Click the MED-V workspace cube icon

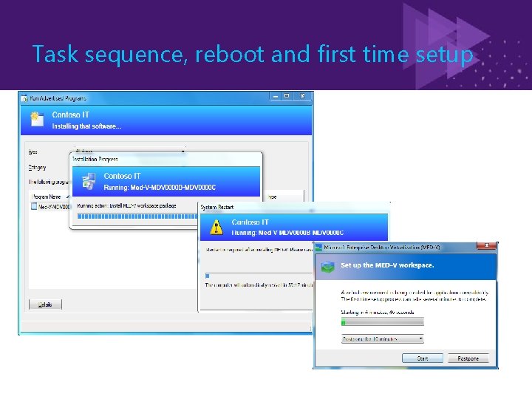tap(328, 266)
